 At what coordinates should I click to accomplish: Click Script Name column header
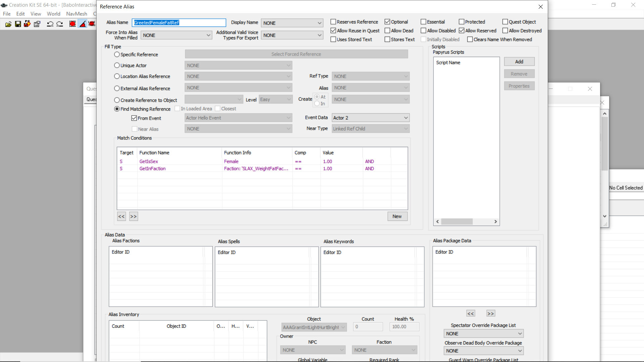[466, 62]
